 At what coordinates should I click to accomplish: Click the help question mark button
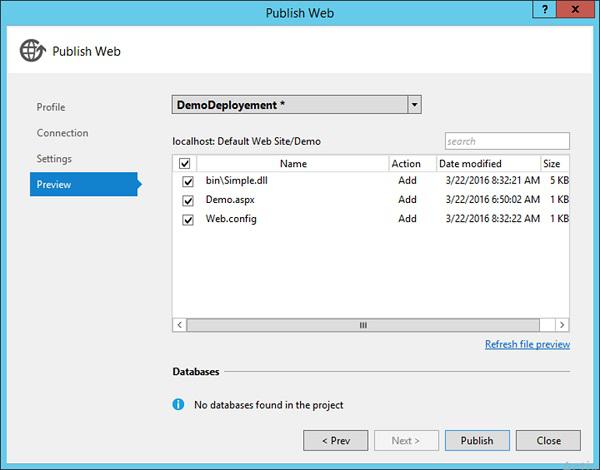545,10
